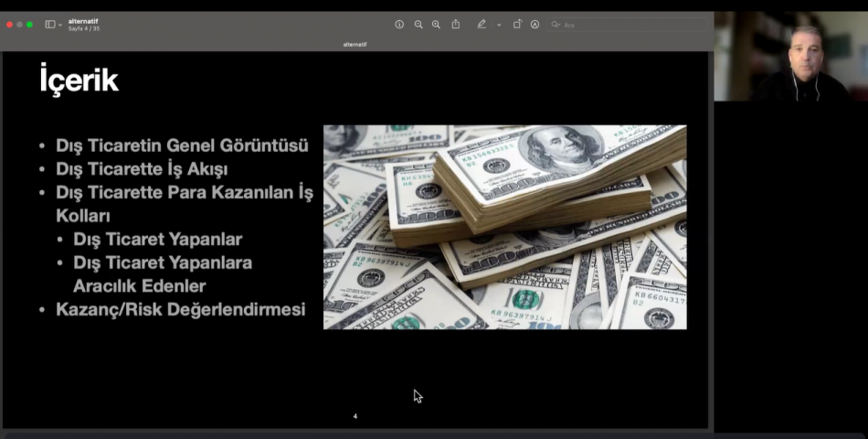This screenshot has height=439, width=868.
Task: Zoom out using the minus magnifier
Action: pos(418,25)
